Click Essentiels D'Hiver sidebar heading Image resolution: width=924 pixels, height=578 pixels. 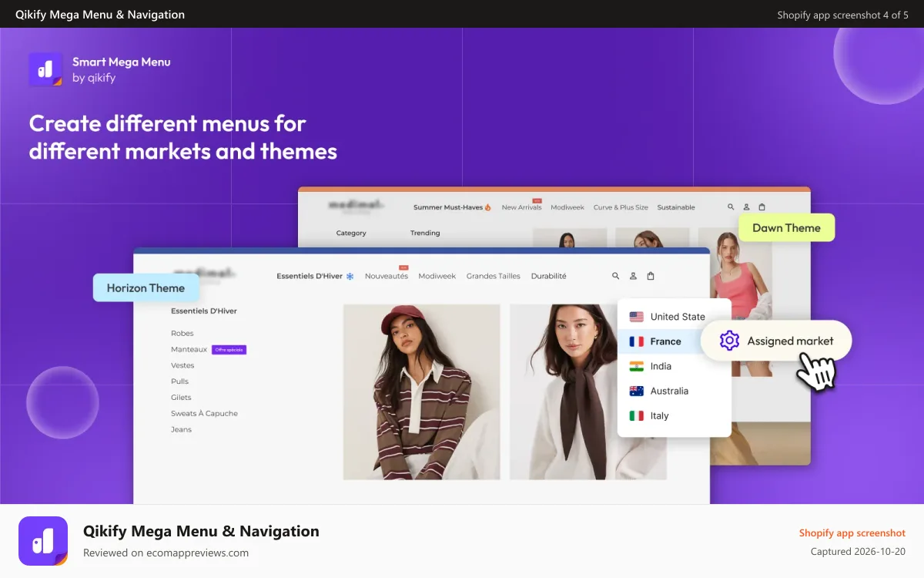(204, 311)
